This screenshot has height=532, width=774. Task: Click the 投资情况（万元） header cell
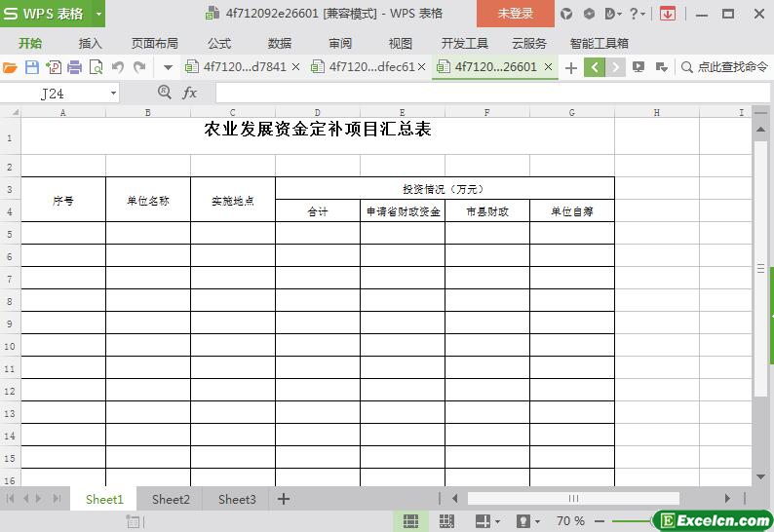click(445, 188)
